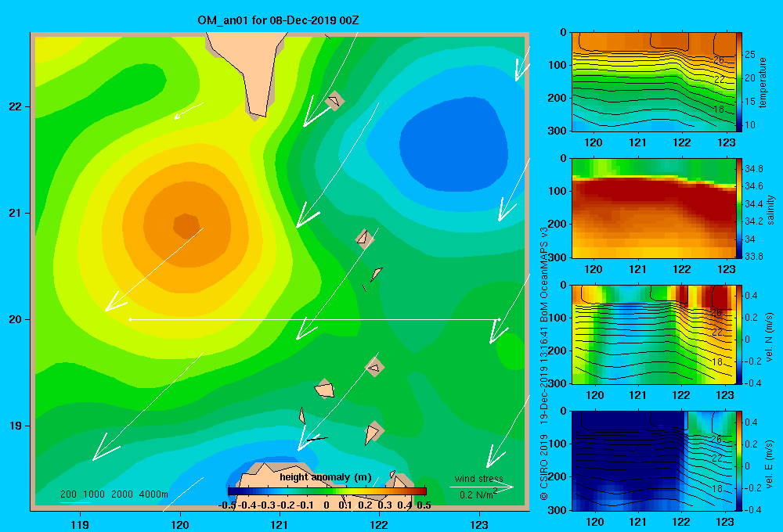Image resolution: width=783 pixels, height=532 pixels.
Task: Click the '200' depth contour legend entry
Action: (x=68, y=494)
